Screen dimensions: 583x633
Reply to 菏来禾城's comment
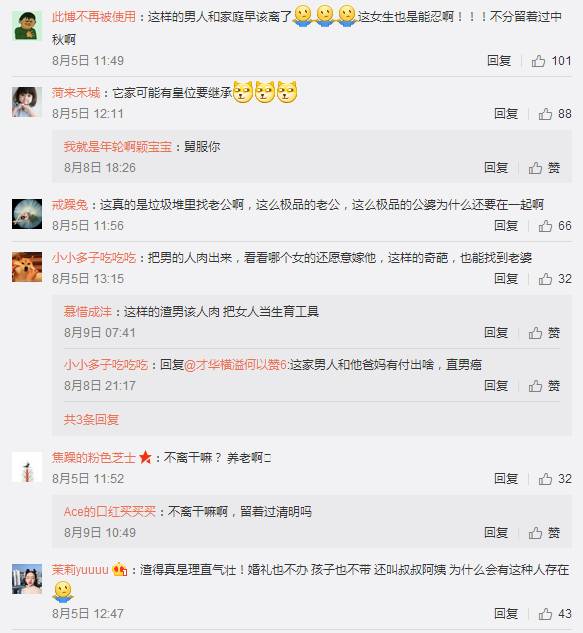pos(506,113)
